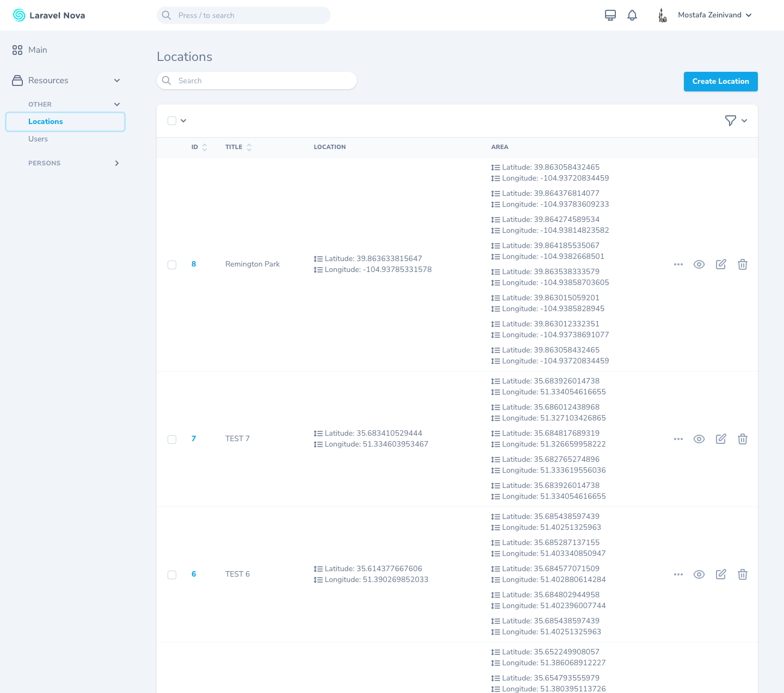784x693 pixels.
Task: Click the Create Location button
Action: pos(720,82)
